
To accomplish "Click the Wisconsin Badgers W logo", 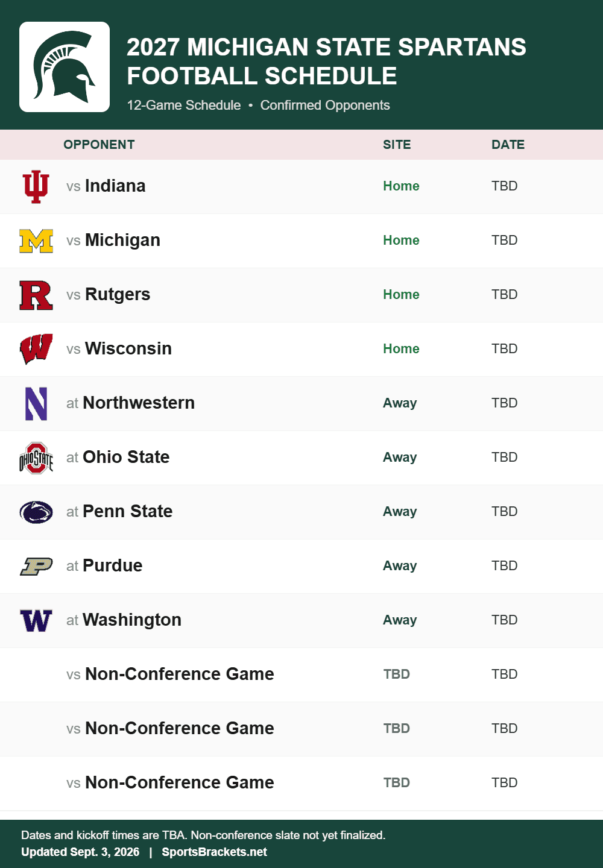I will [x=36, y=349].
